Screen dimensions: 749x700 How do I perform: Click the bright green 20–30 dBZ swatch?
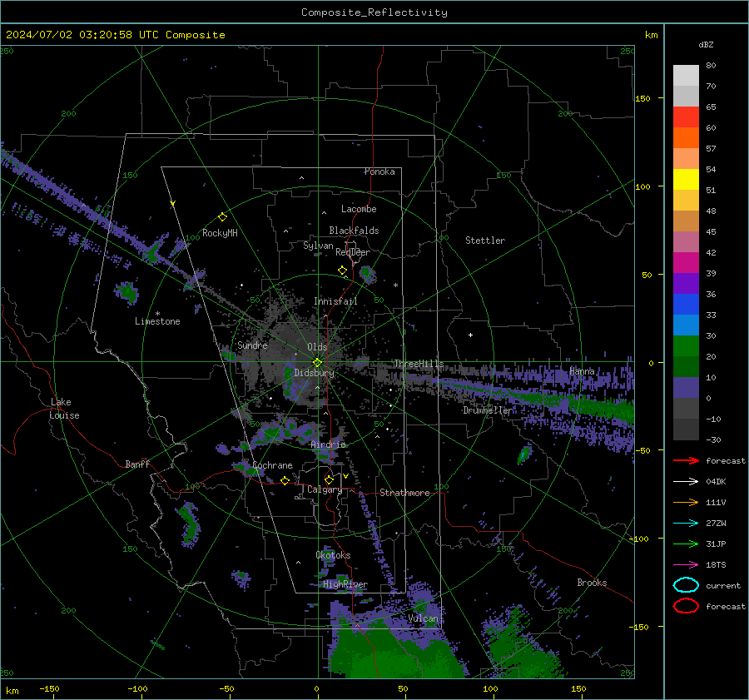(686, 346)
